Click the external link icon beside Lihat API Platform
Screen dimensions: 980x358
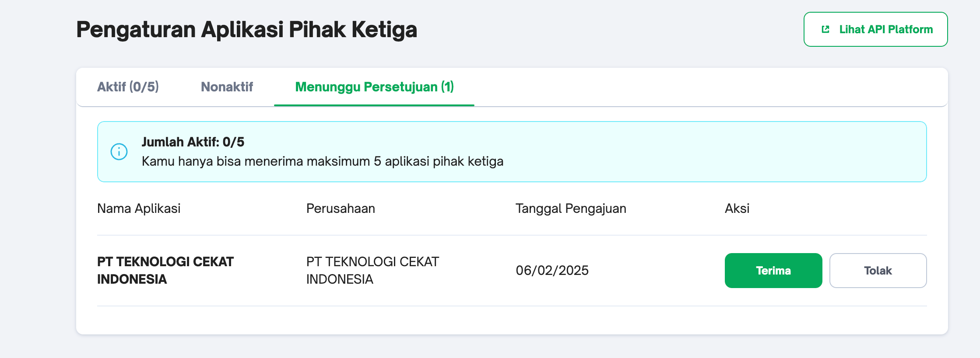pyautogui.click(x=825, y=29)
